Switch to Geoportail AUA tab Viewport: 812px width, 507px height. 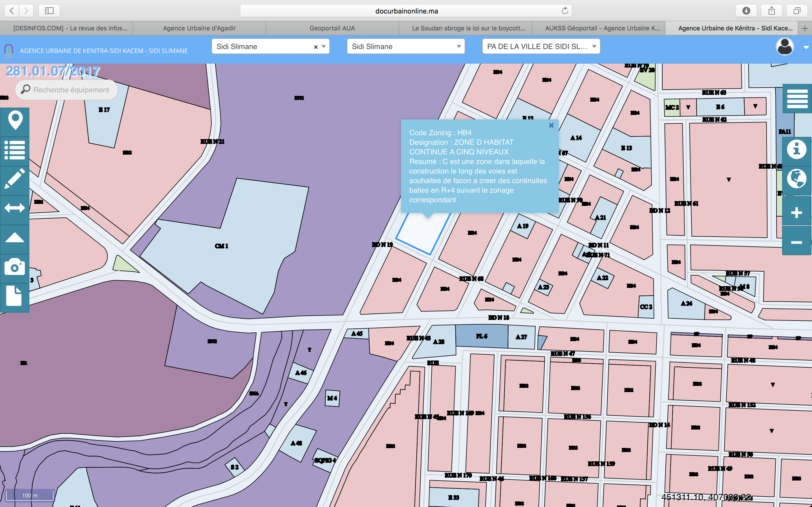pos(332,28)
